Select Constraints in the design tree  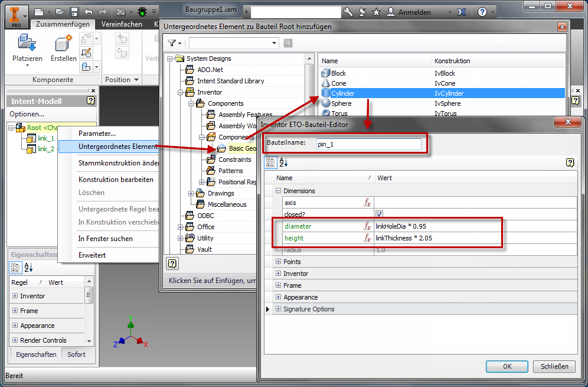click(x=235, y=160)
